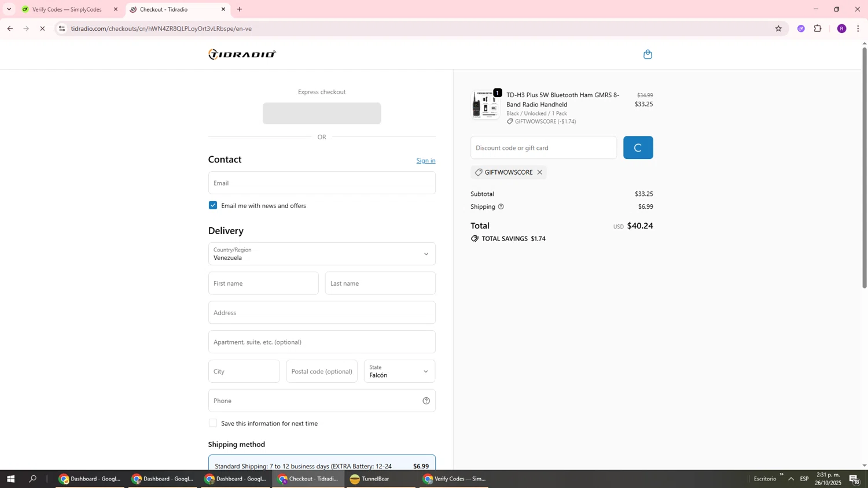Click the browser address bar URL
The image size is (868, 488).
pyautogui.click(x=161, y=28)
